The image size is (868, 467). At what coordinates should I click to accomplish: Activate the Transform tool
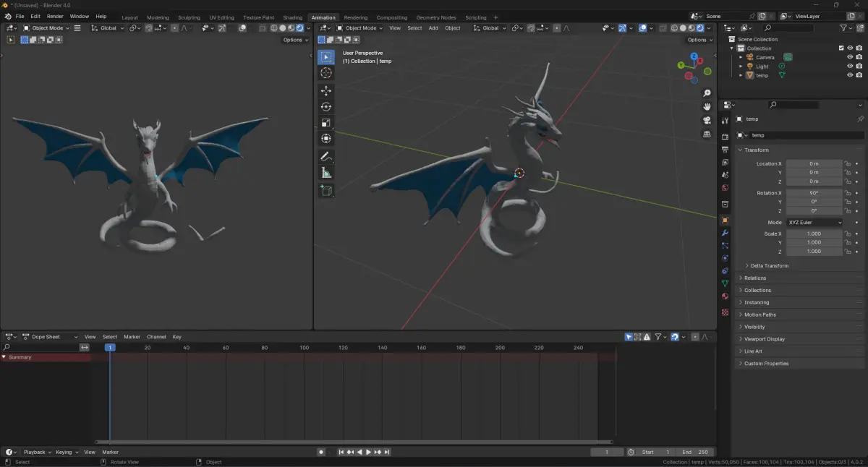pyautogui.click(x=326, y=138)
